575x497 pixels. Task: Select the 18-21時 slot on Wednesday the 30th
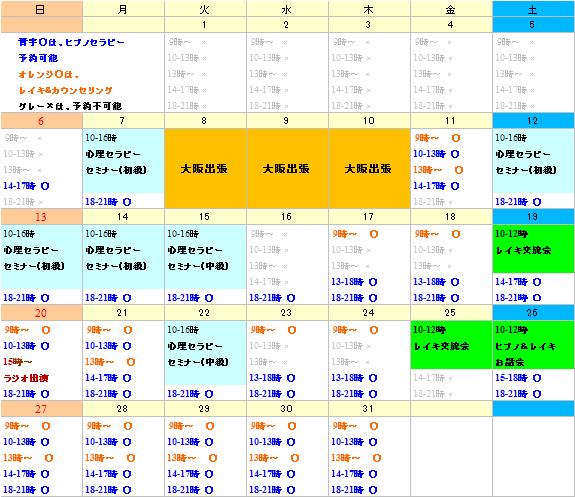click(272, 490)
